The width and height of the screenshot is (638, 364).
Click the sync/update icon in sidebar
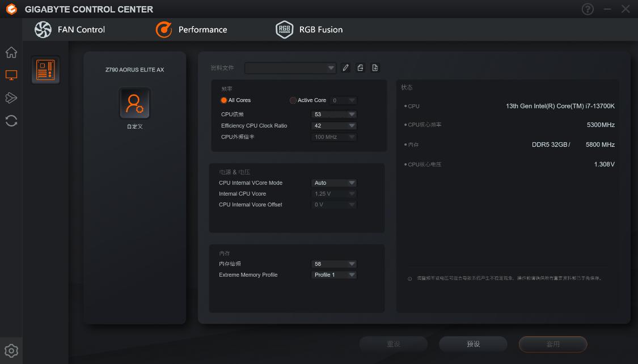click(x=11, y=120)
